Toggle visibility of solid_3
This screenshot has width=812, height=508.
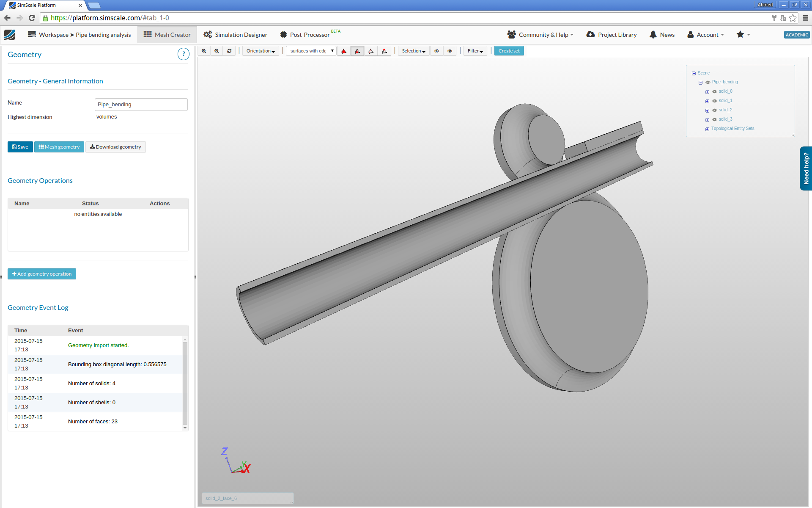715,119
